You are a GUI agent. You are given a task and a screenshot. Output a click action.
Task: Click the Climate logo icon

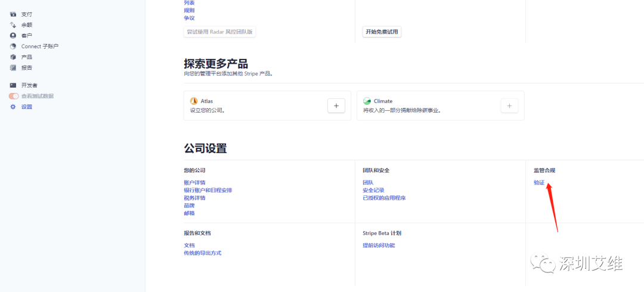pos(367,101)
